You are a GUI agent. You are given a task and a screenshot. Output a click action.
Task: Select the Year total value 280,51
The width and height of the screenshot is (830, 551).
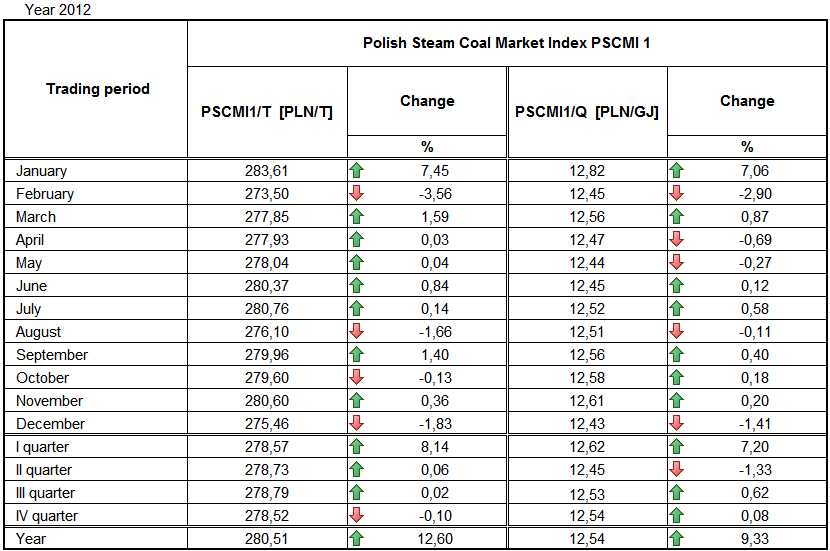266,540
